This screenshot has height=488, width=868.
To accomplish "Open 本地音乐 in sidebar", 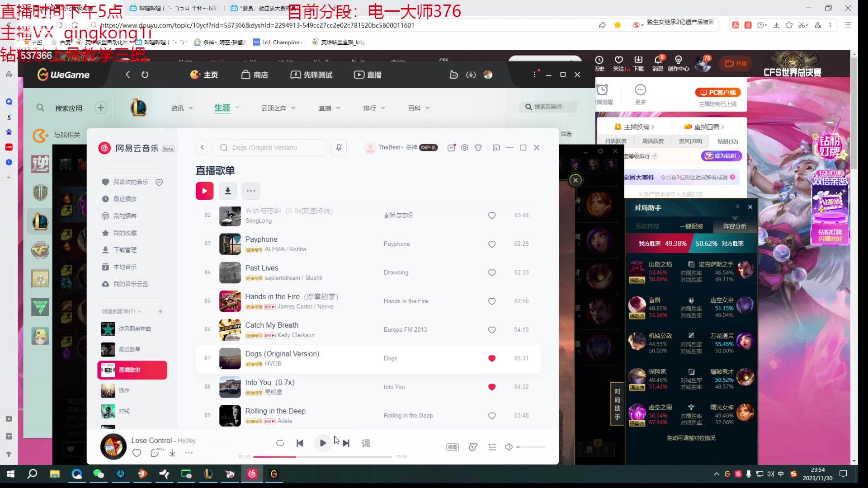I will [125, 267].
